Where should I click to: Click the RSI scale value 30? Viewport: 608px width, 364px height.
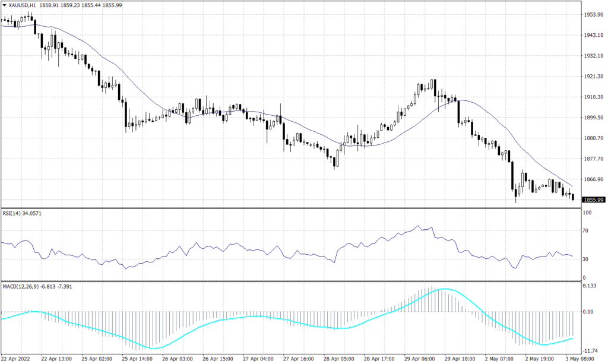pos(585,258)
